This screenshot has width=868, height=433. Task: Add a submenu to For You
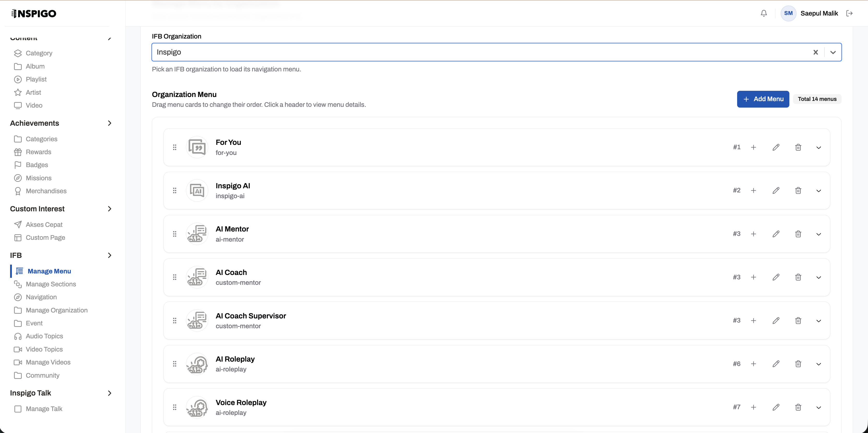click(x=753, y=147)
